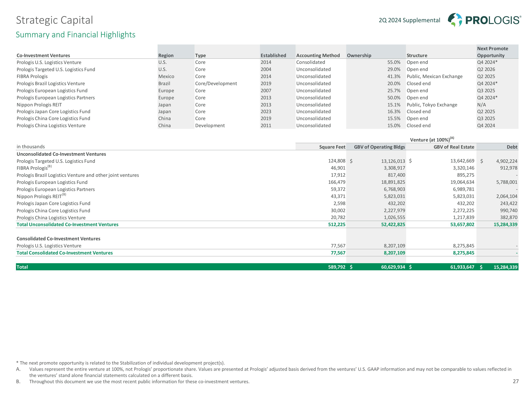The width and height of the screenshot is (532, 399).
Task: Click the total debt value 15,284,339 in green bar
Action: pyautogui.click(x=505, y=267)
